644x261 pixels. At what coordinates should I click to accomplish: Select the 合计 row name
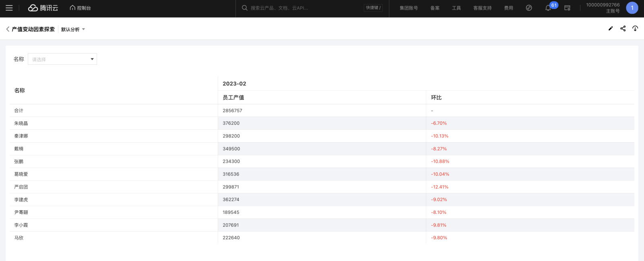pos(19,110)
